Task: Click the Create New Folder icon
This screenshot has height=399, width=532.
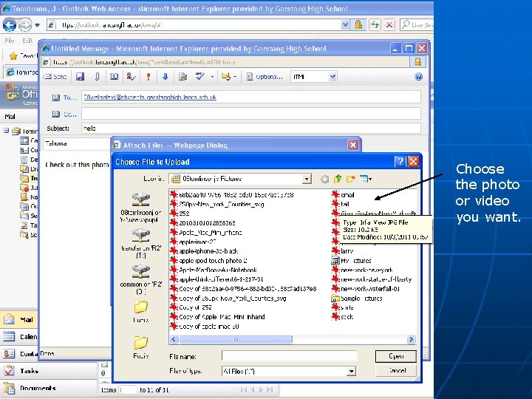Action: click(x=350, y=179)
